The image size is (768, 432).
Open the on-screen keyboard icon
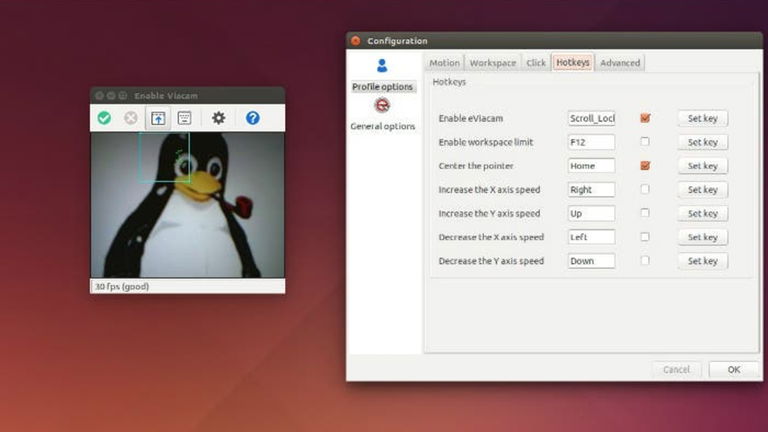coord(184,118)
